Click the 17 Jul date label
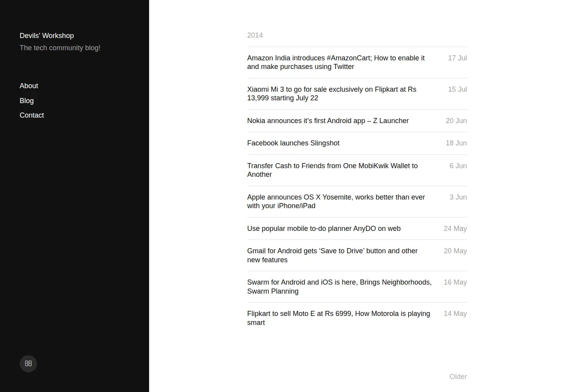 coord(457,58)
